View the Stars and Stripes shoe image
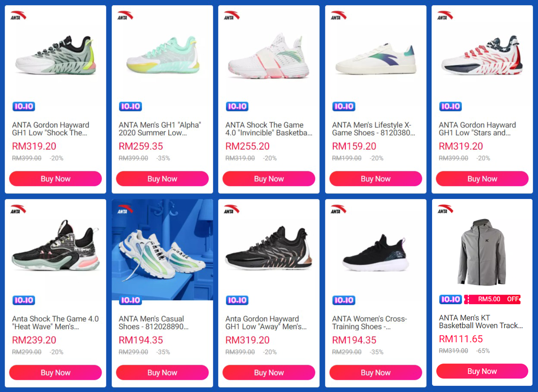This screenshot has width=538, height=392. 482,56
